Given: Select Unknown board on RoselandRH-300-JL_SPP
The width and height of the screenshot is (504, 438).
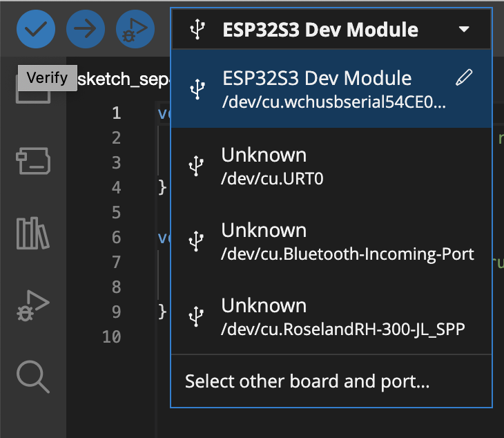Looking at the screenshot, I should [x=331, y=316].
